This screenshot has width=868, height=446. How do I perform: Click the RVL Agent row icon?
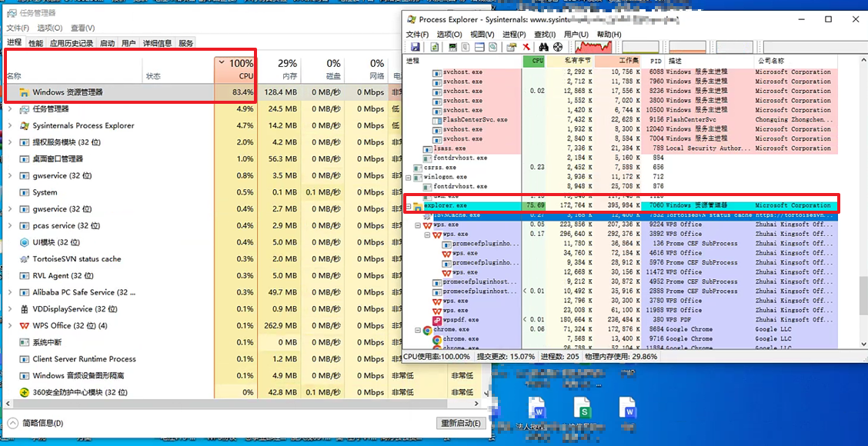click(x=24, y=275)
